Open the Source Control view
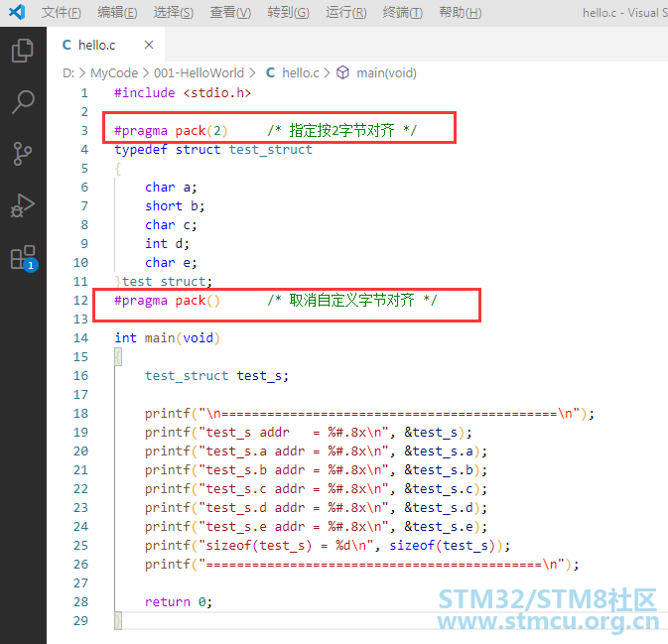668x644 pixels. point(23,154)
